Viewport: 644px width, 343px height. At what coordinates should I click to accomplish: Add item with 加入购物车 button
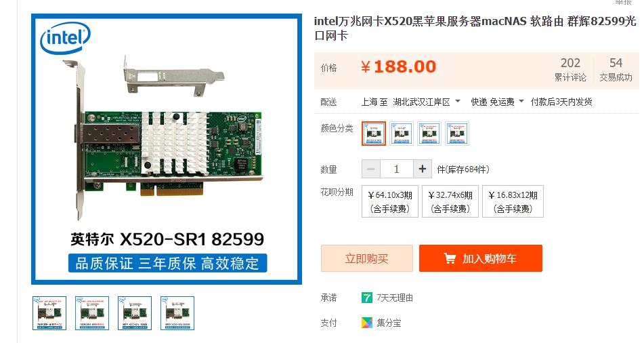pos(481,258)
